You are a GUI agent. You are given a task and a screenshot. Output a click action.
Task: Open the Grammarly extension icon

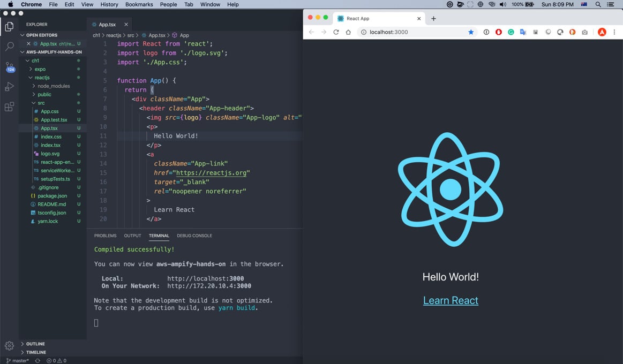[x=511, y=32]
